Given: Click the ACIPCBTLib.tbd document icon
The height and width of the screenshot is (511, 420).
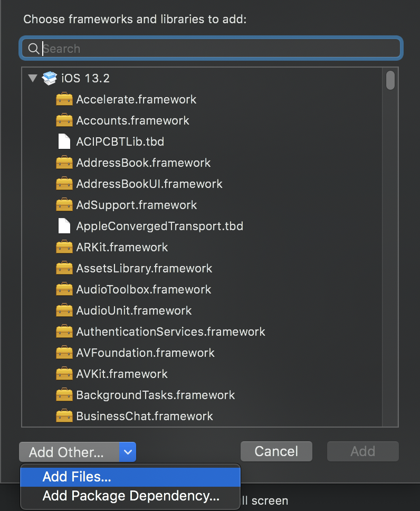Looking at the screenshot, I should point(64,141).
